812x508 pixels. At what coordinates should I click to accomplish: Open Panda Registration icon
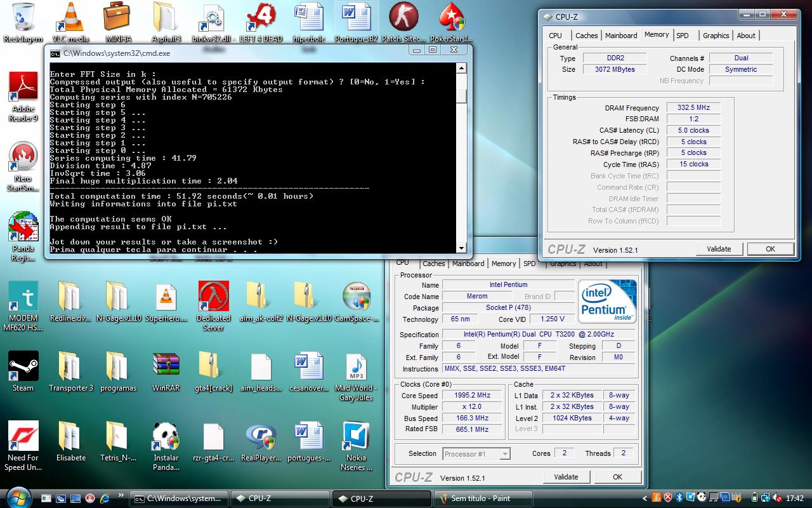[23, 236]
